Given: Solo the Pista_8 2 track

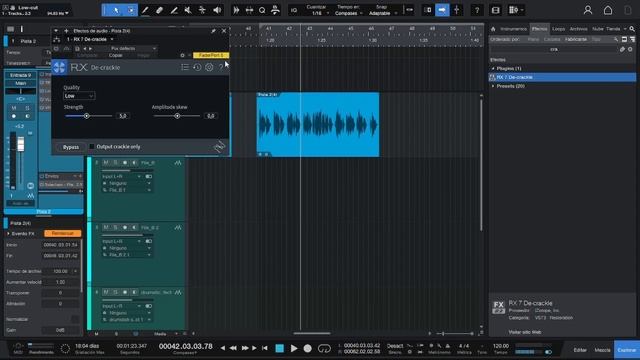Looking at the screenshot, I should (x=116, y=227).
